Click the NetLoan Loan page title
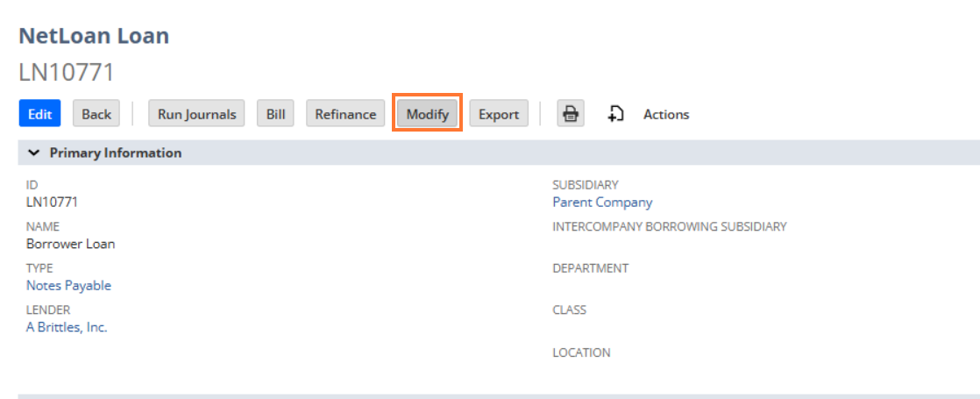The height and width of the screenshot is (399, 980). 94,36
